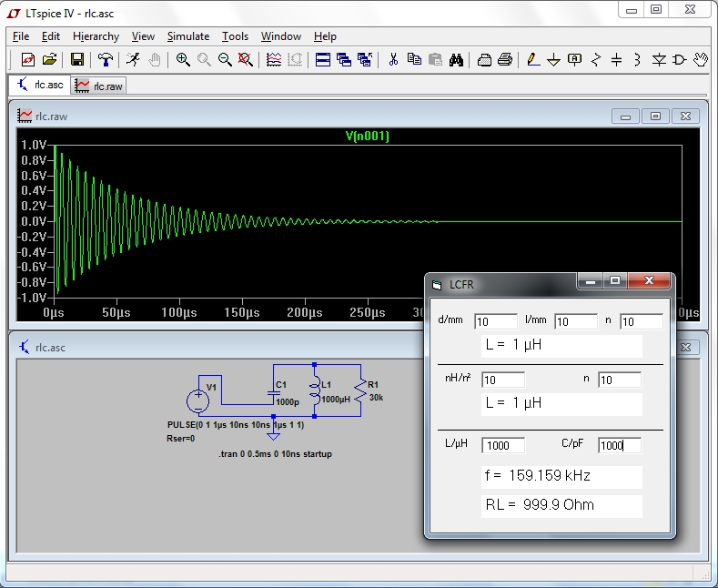This screenshot has height=588, width=718.
Task: Click the L/µH input field
Action: tap(503, 445)
